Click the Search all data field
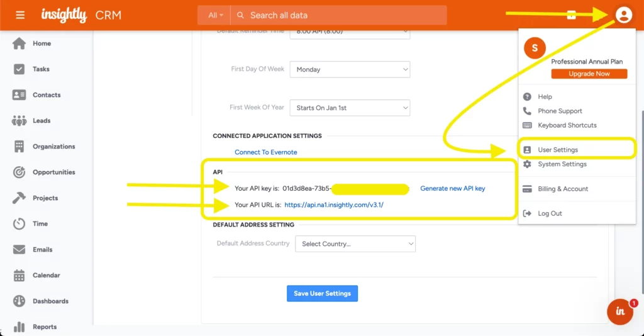The height and width of the screenshot is (336, 644). pos(338,15)
